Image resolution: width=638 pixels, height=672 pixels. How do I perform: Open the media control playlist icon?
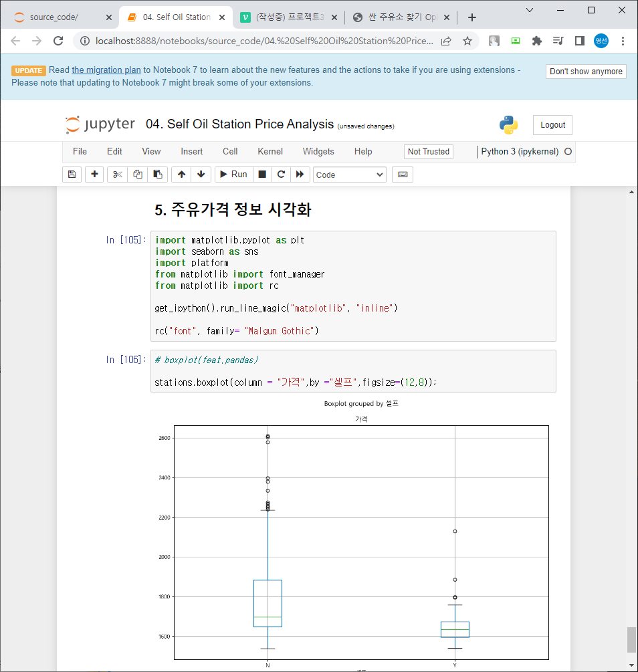[558, 41]
